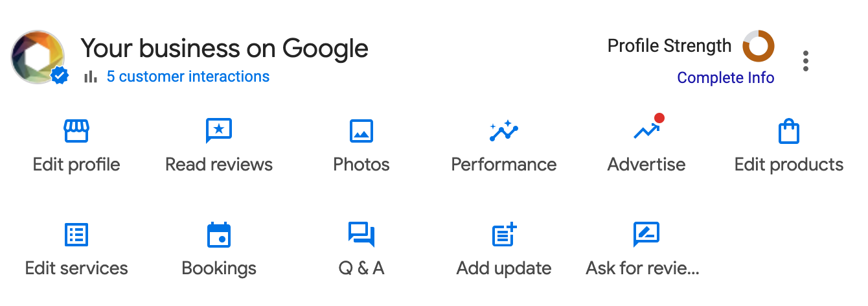The width and height of the screenshot is (868, 306).
Task: Click the Add update post icon
Action: [x=504, y=235]
